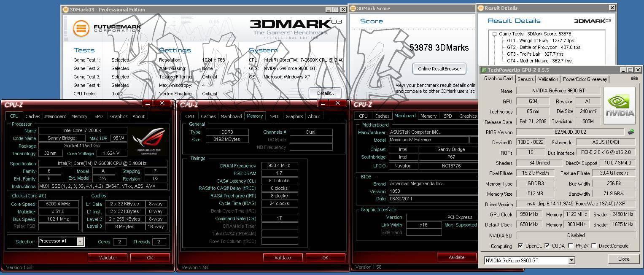
Task: Click the DRAM Frequency 953.4 MHz field
Action: tap(280, 166)
